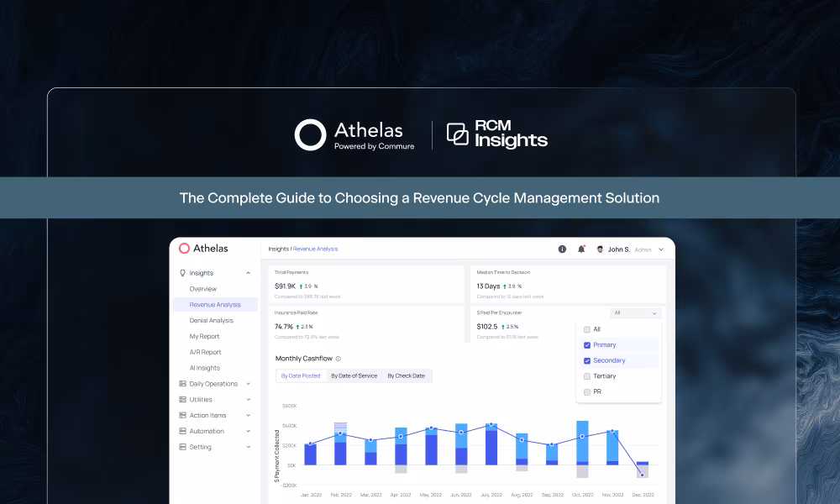Open the $ Paid Per Encounter All dropdown

[635, 313]
